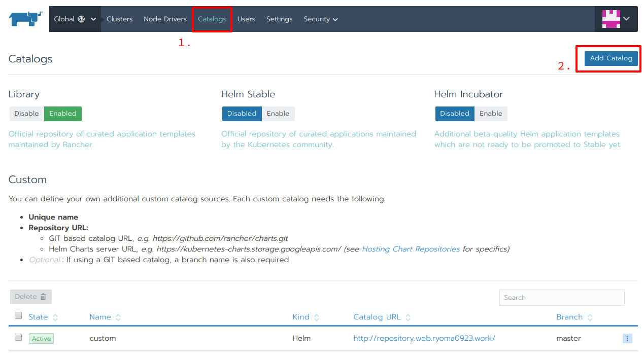Click the Helm kind cell

(301, 338)
